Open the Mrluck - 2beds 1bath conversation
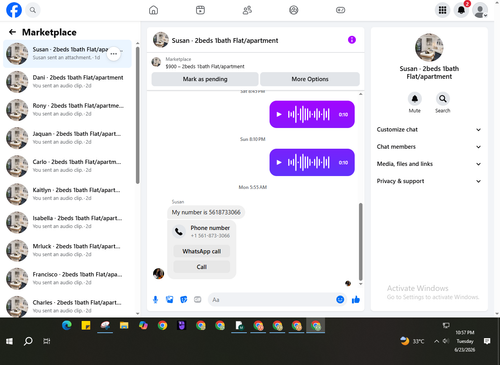 (67, 250)
